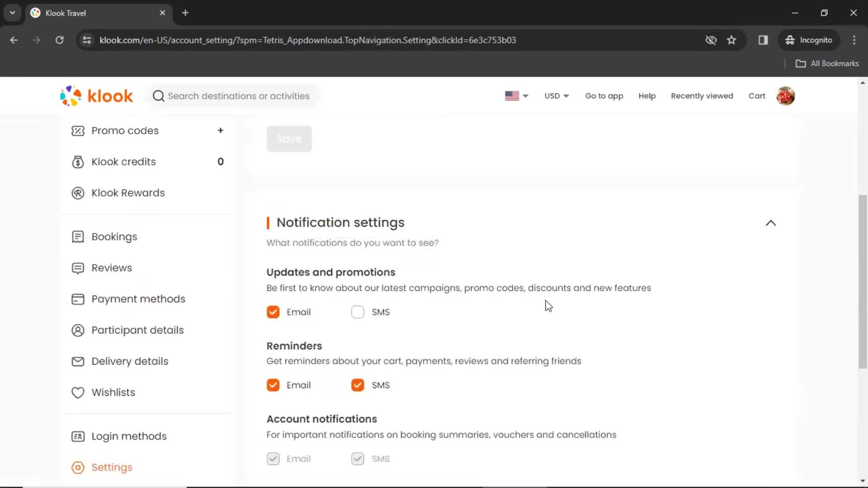The width and height of the screenshot is (868, 488).
Task: Click the Reviews speech icon
Action: (x=78, y=268)
